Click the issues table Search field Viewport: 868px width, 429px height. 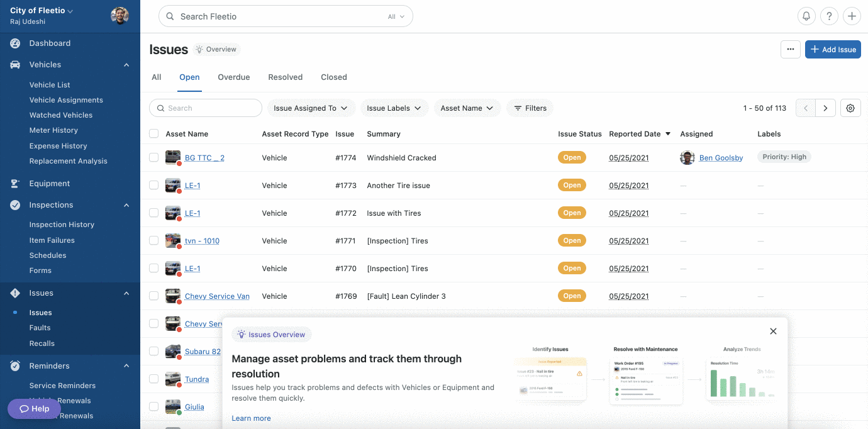pyautogui.click(x=206, y=108)
